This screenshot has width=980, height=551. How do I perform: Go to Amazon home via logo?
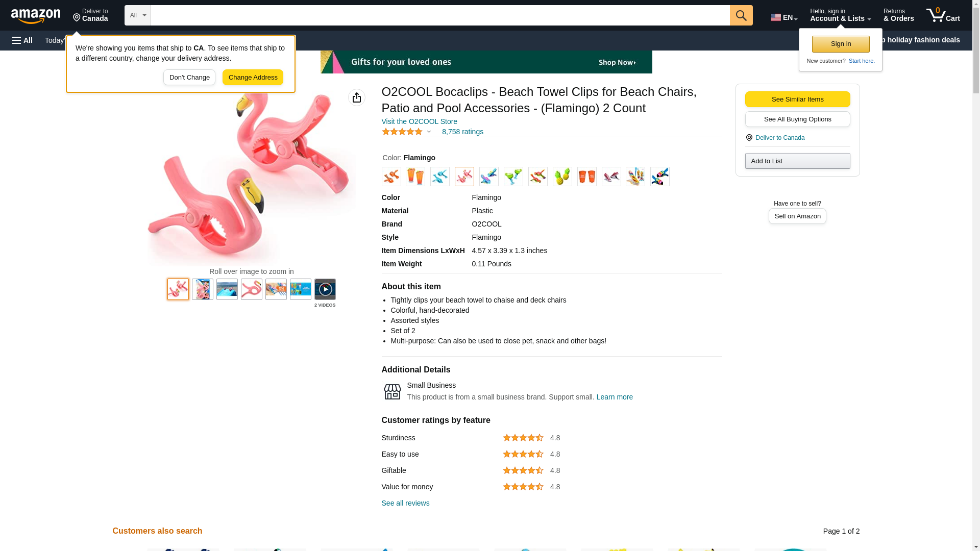(36, 16)
